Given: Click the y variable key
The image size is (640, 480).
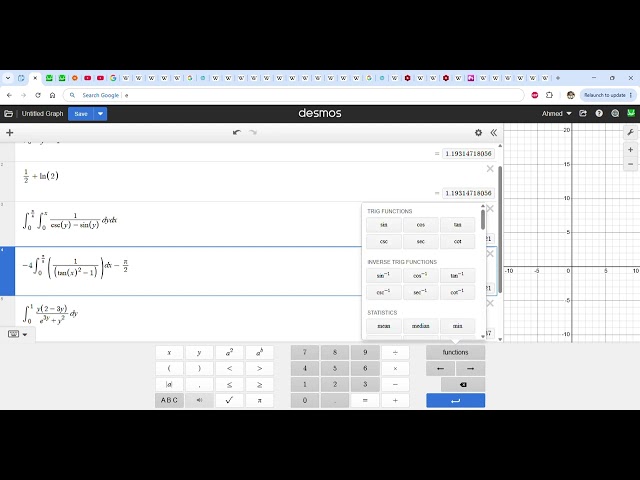Looking at the screenshot, I should [x=199, y=352].
